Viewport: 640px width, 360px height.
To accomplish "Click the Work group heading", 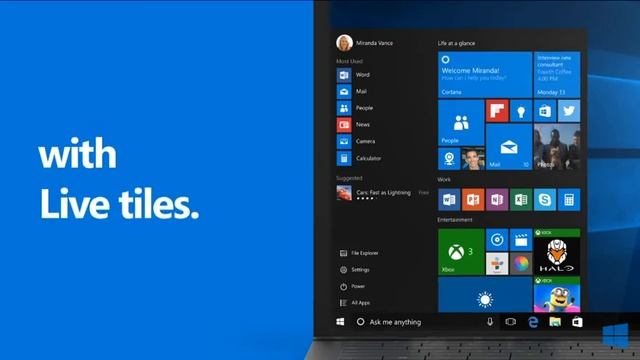I will [444, 180].
